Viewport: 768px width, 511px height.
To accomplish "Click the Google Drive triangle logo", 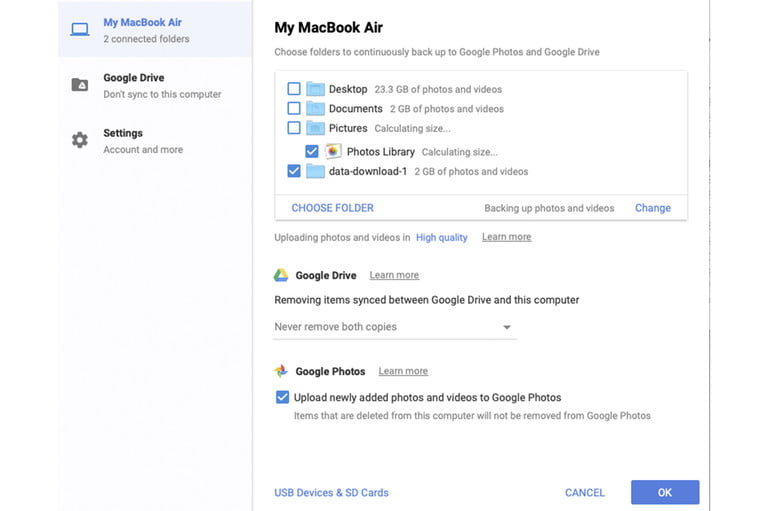I will coord(281,275).
